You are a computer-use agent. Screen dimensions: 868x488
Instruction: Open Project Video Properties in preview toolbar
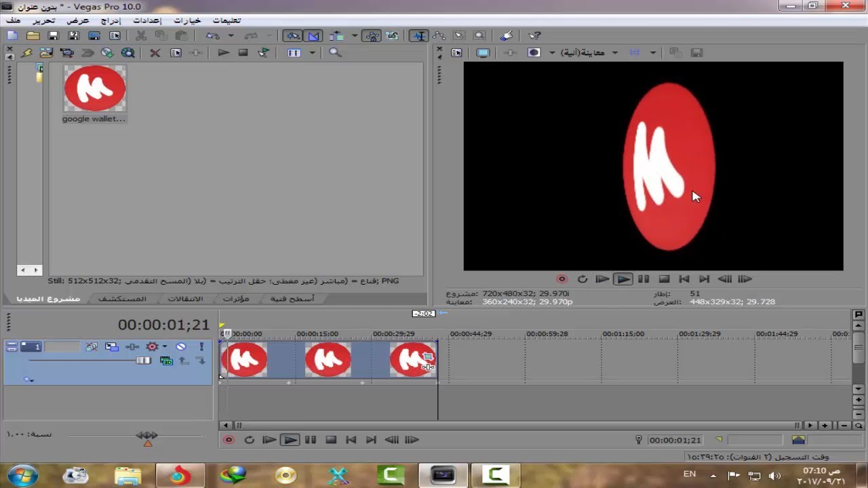456,52
